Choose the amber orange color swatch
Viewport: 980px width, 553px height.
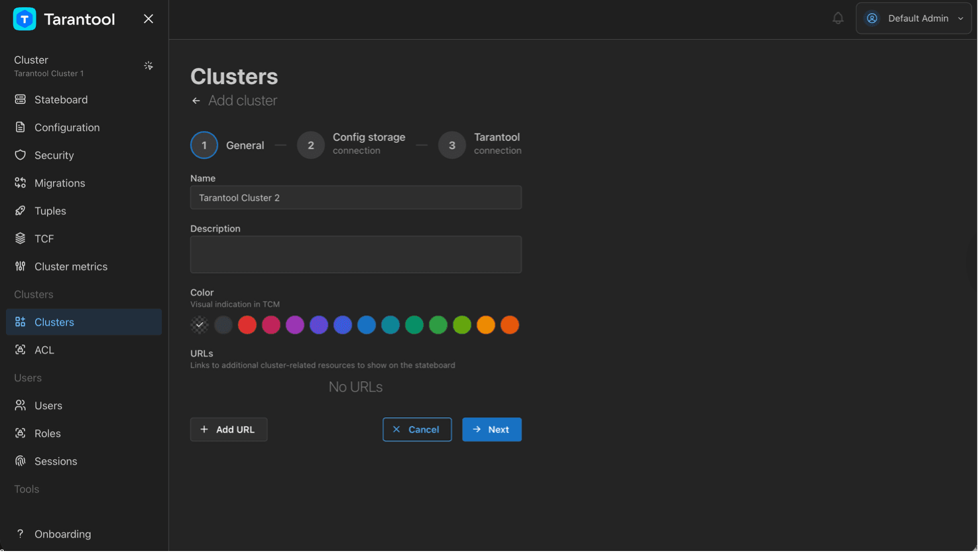(486, 325)
